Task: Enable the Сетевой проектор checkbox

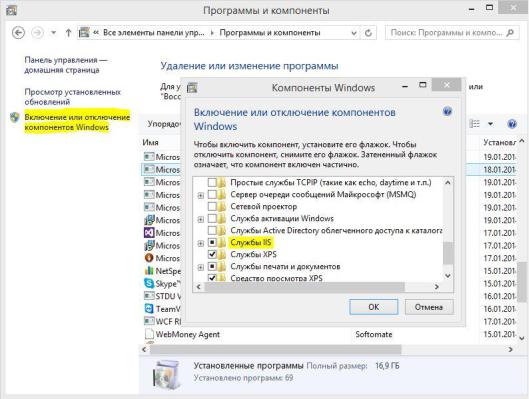Action: [212, 206]
